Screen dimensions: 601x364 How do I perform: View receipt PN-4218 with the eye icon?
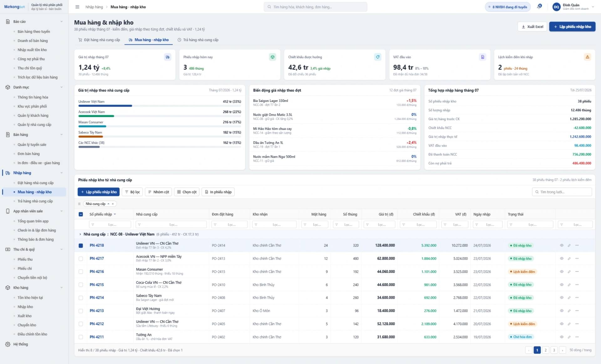562,245
